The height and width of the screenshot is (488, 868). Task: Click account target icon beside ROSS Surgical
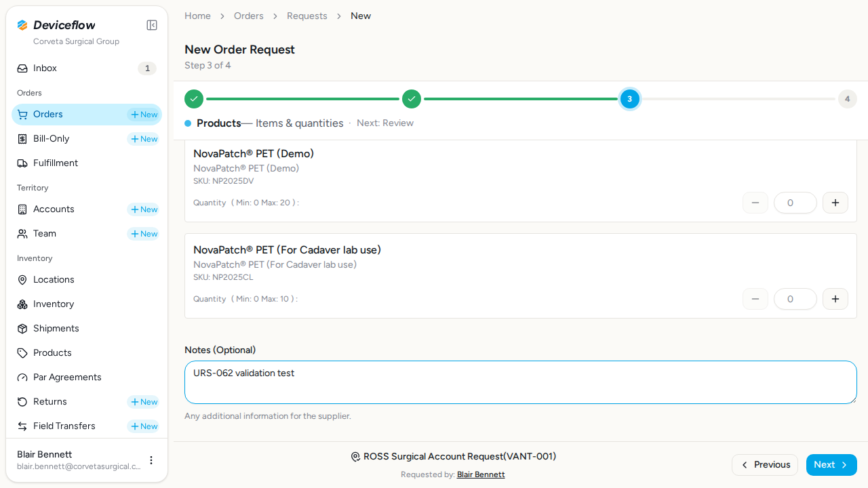(x=355, y=457)
